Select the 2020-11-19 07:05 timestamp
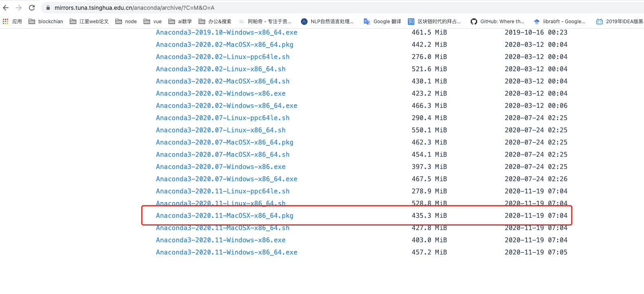Screen dimensions: 644x294 (536, 252)
